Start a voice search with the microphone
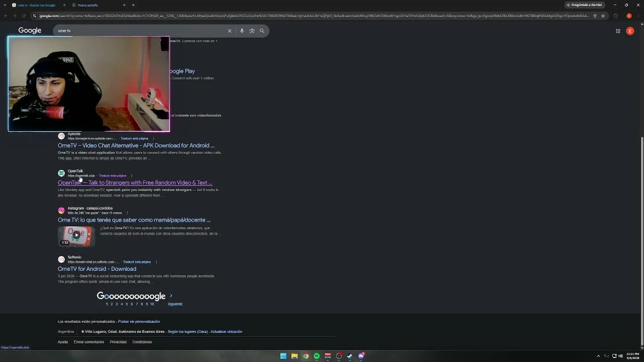Screen dimensions: 644x362 (x=242, y=31)
